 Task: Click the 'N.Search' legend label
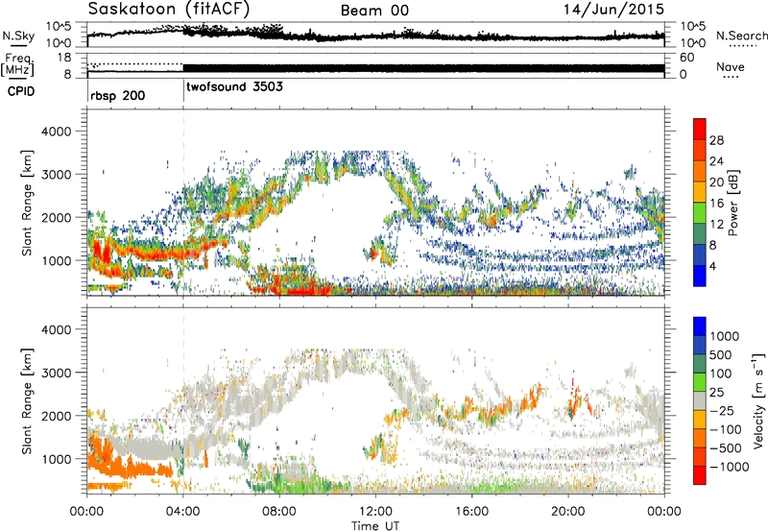tap(741, 36)
